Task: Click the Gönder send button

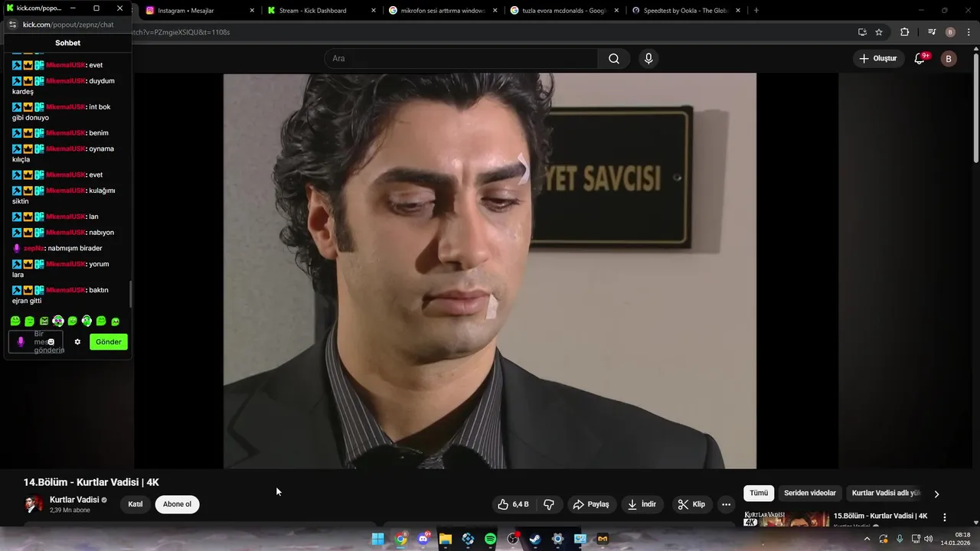Action: [x=109, y=342]
